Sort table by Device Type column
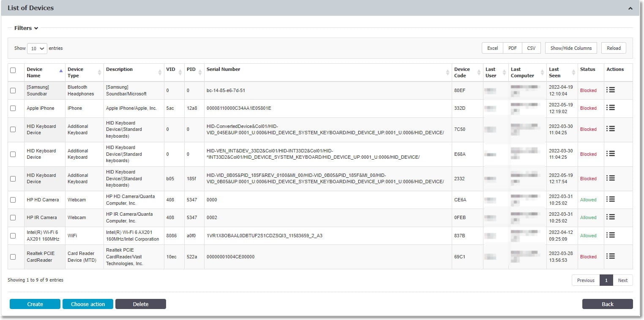Viewport: 644px width, 320px height. pyautogui.click(x=84, y=73)
